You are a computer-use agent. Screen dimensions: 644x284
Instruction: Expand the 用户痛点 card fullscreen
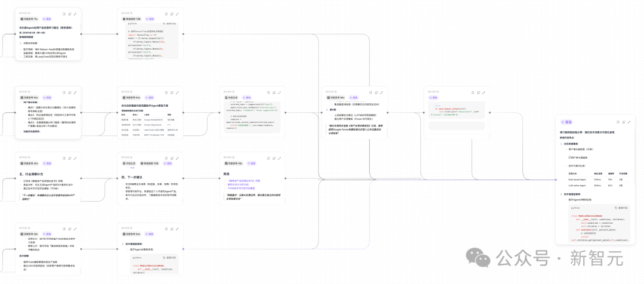pos(75,92)
